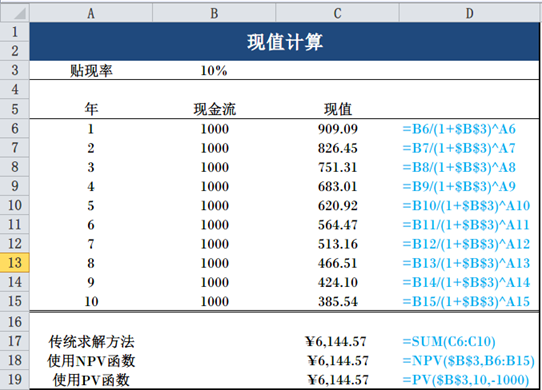The height and width of the screenshot is (390, 542).
Task: Click the 使用PV函数 label
Action: coord(91,380)
